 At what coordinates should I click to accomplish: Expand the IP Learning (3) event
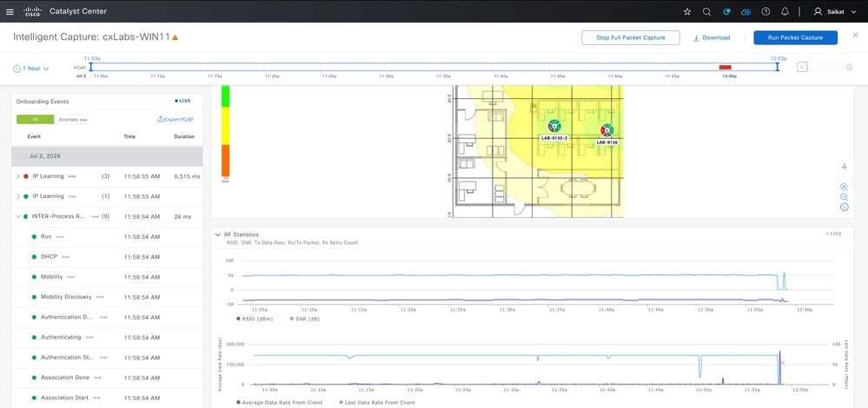click(17, 176)
